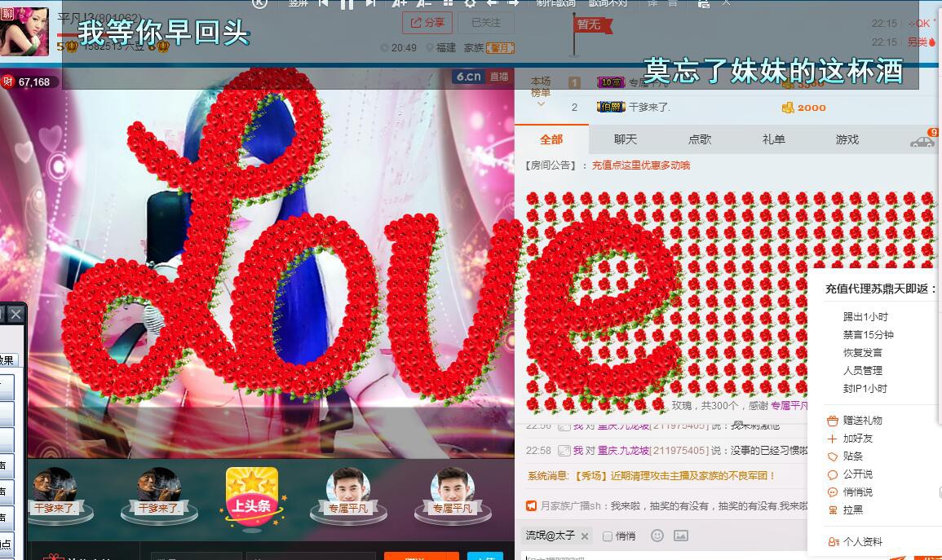Image resolution: width=942 pixels, height=560 pixels.
Task: Click the insert image icon in chat
Action: coord(681,536)
